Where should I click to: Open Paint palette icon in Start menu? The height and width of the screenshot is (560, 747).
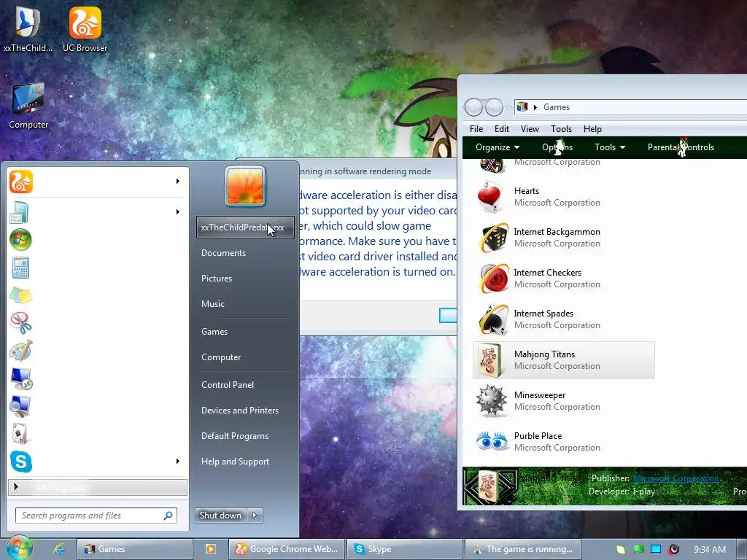click(x=21, y=351)
